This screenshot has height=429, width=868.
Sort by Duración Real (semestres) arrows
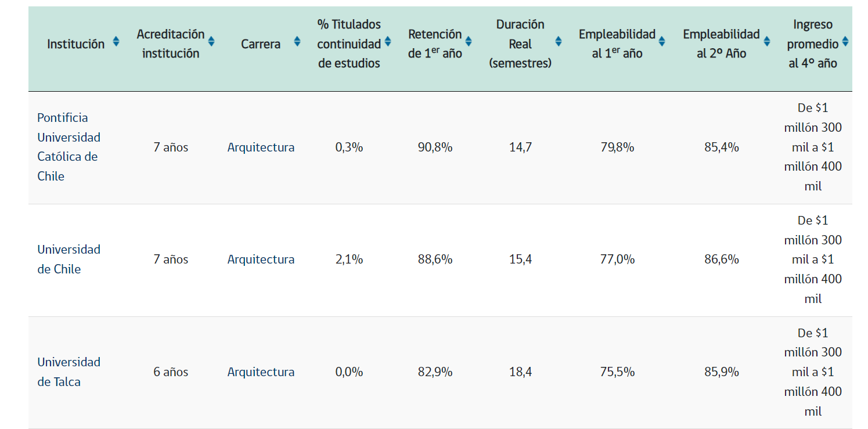click(x=559, y=41)
